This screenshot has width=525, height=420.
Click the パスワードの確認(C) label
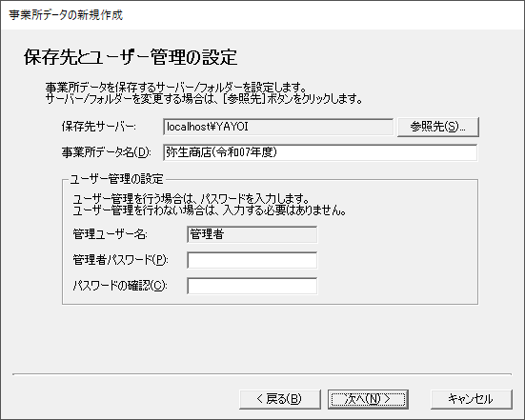pyautogui.click(x=120, y=286)
